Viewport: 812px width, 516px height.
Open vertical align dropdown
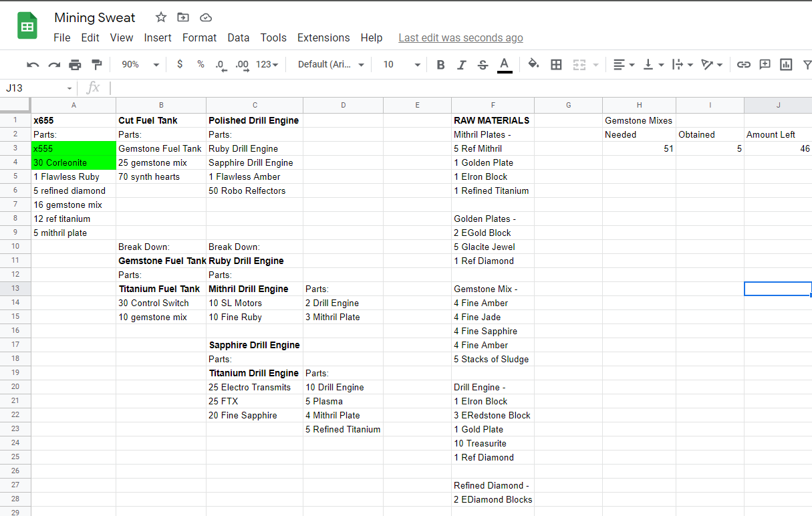pyautogui.click(x=653, y=64)
